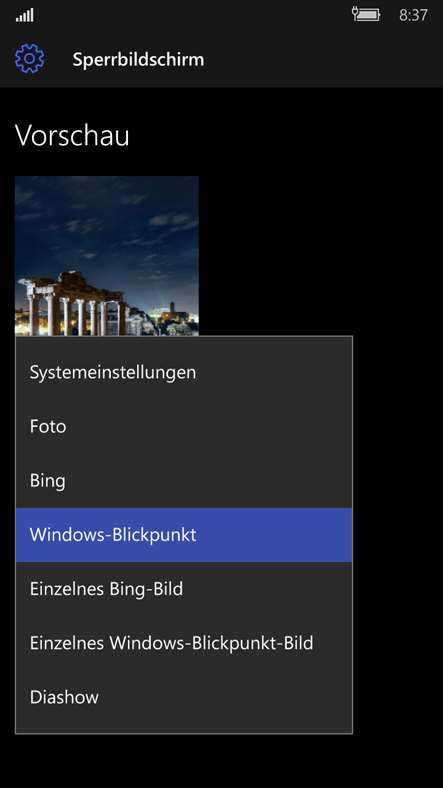Image resolution: width=443 pixels, height=788 pixels.
Task: Tap the 8:37 clock in status bar
Action: coord(413,16)
